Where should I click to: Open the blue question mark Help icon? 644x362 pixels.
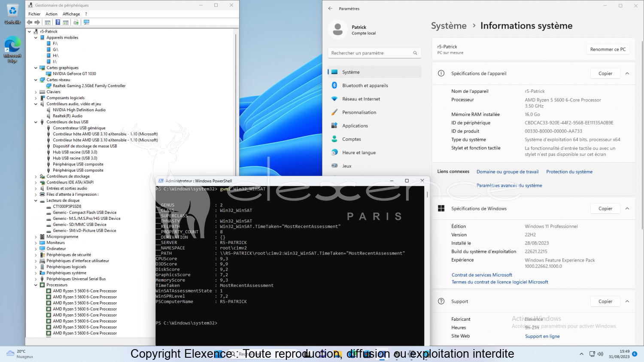pyautogui.click(x=58, y=22)
